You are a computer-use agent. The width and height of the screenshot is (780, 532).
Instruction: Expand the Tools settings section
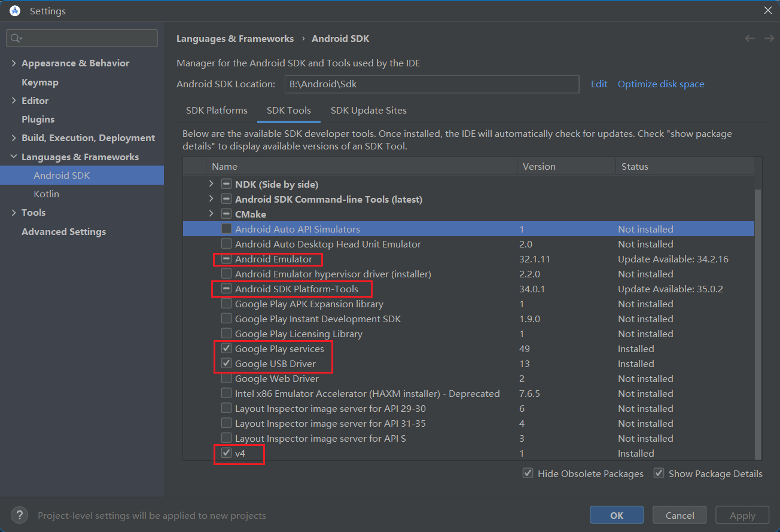[14, 213]
